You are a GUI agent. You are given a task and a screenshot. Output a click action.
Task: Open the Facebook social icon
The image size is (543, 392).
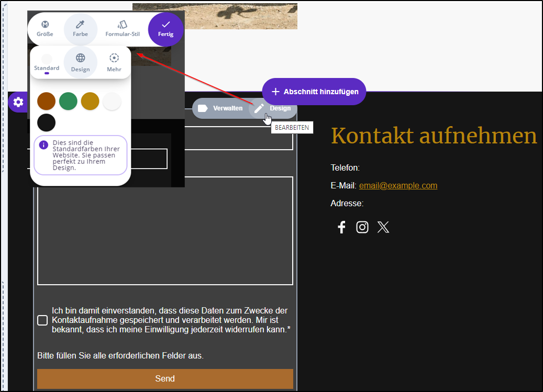(x=341, y=227)
